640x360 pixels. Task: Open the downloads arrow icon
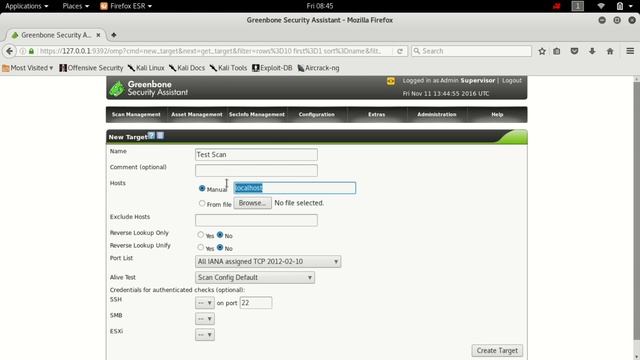[592, 51]
